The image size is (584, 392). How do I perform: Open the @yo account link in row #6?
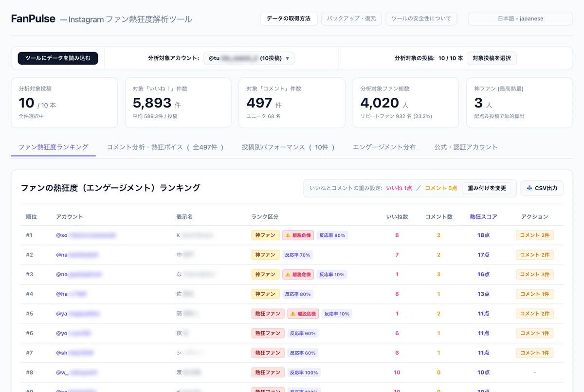point(73,333)
